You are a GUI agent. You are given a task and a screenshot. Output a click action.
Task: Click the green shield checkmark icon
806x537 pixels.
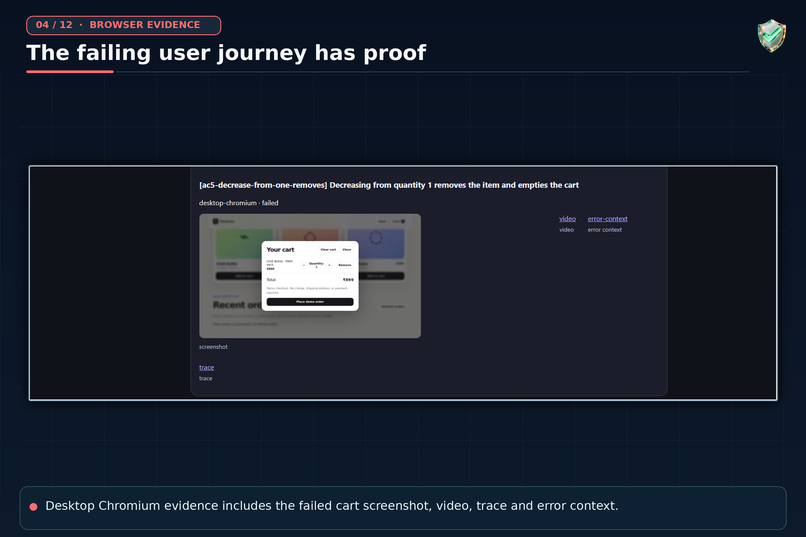771,35
